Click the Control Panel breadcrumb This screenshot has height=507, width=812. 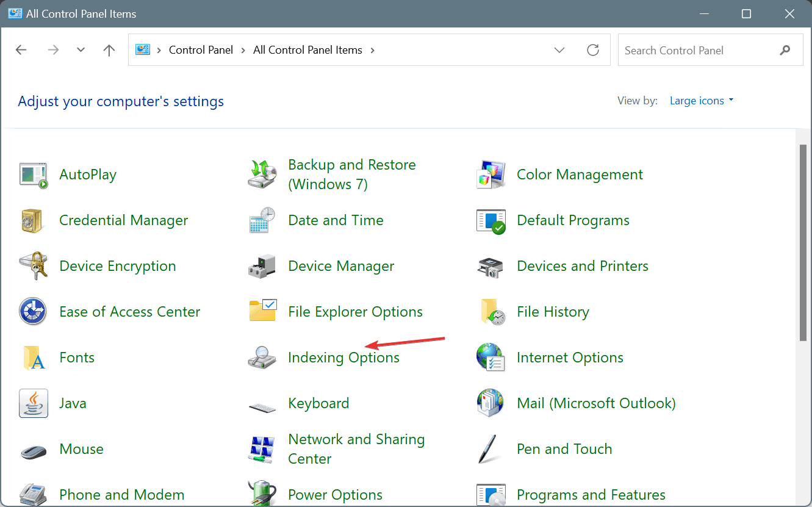(x=201, y=50)
